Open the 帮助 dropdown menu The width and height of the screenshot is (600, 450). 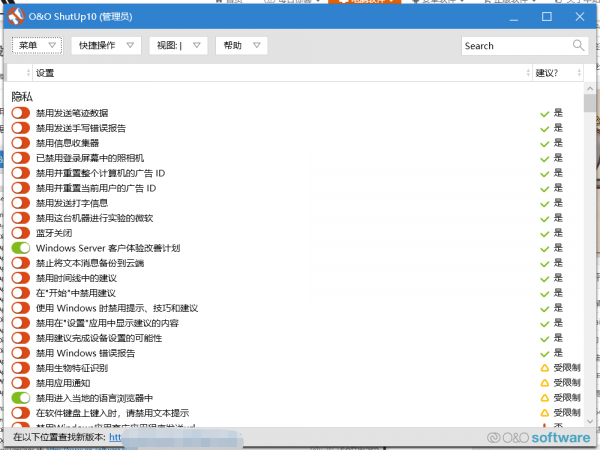pos(241,46)
